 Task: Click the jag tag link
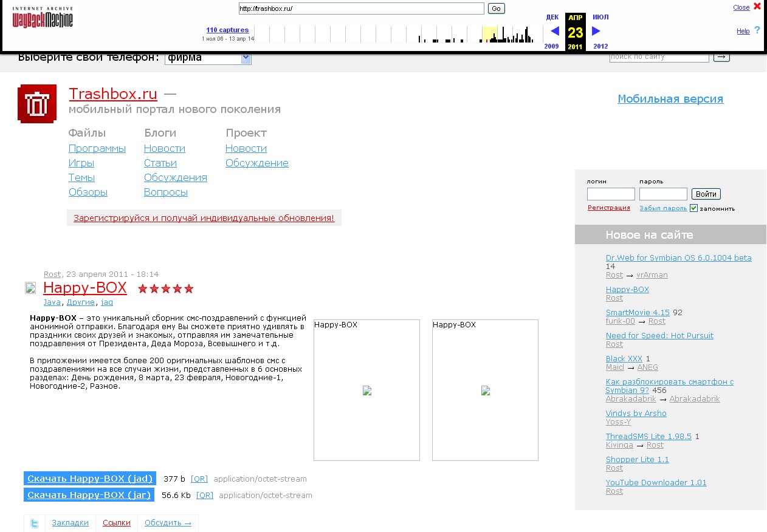point(107,302)
